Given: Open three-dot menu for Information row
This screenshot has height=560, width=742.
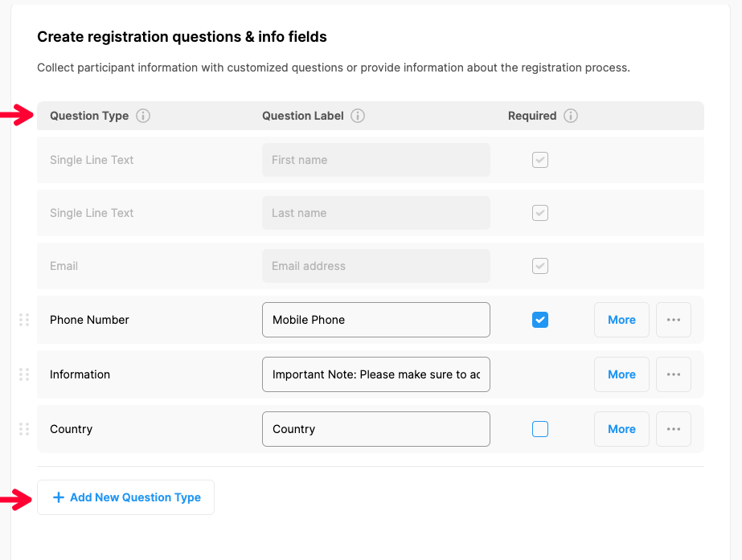Looking at the screenshot, I should click(x=673, y=374).
